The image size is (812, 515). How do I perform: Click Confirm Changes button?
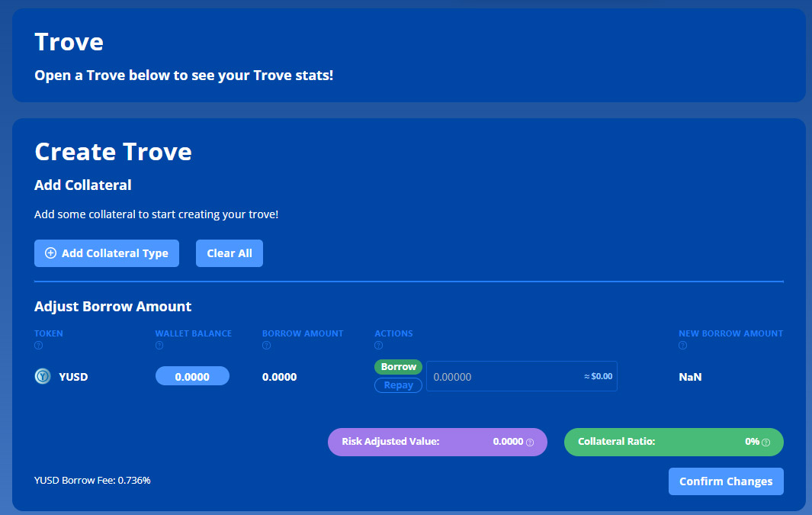pos(726,481)
